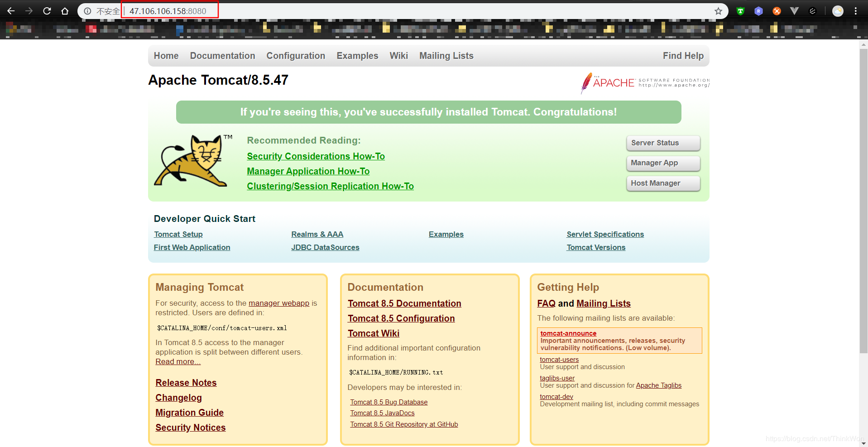Click the Apache Software Foundation logo
Image resolution: width=868 pixels, height=447 pixels.
click(645, 83)
